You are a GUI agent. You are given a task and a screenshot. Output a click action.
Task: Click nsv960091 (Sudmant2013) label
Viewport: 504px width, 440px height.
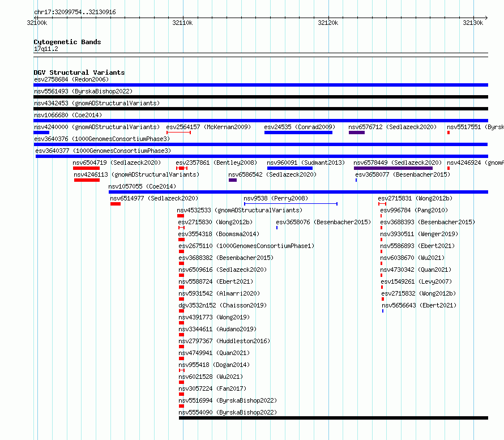pos(306,163)
